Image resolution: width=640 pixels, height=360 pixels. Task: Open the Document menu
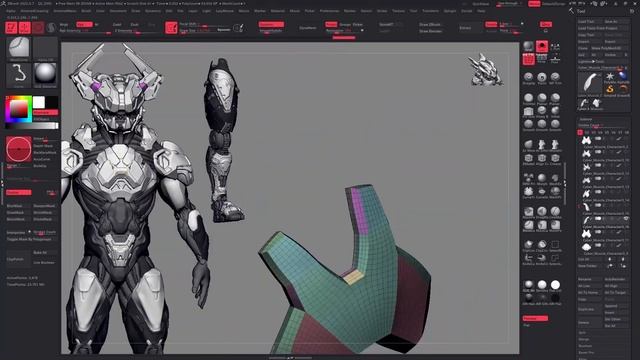coord(118,11)
